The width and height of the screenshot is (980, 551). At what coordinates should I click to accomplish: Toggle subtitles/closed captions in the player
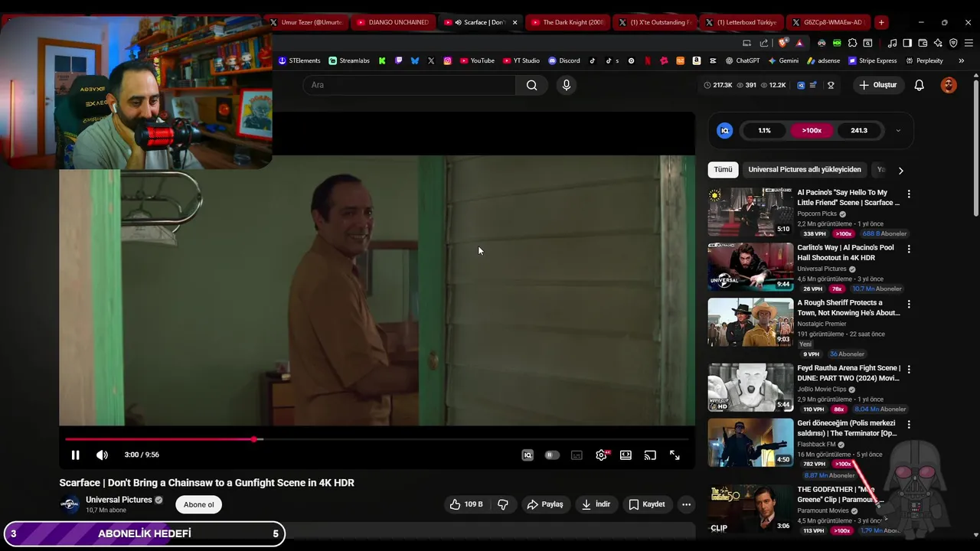pos(577,455)
